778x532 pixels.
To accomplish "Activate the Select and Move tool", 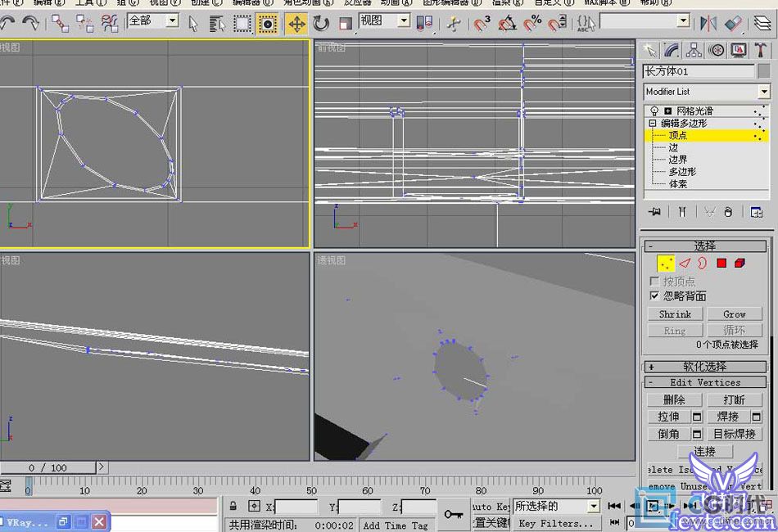I will point(296,23).
